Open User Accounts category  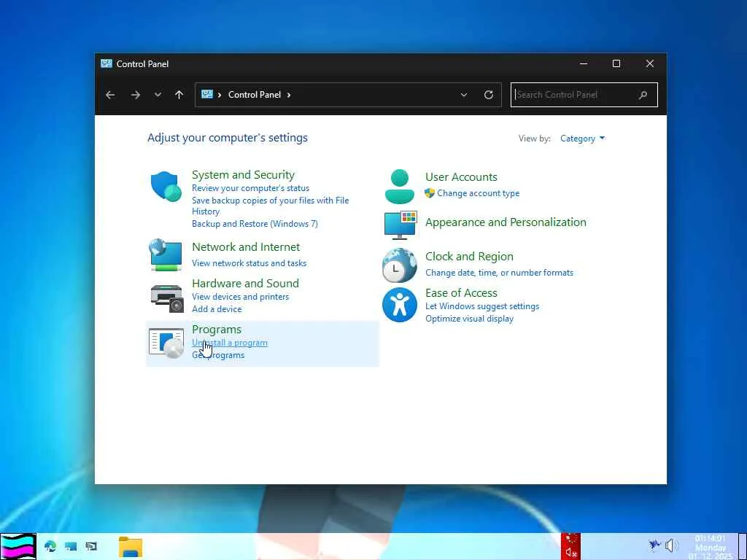point(461,177)
